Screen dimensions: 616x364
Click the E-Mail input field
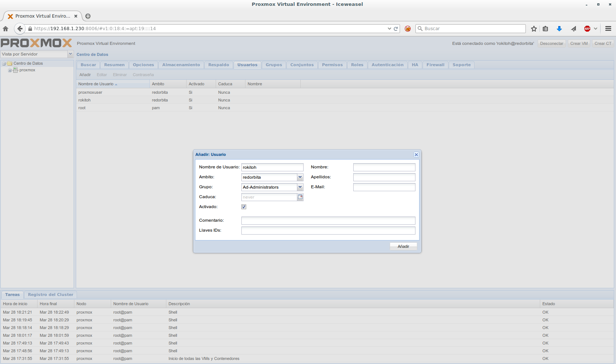384,187
